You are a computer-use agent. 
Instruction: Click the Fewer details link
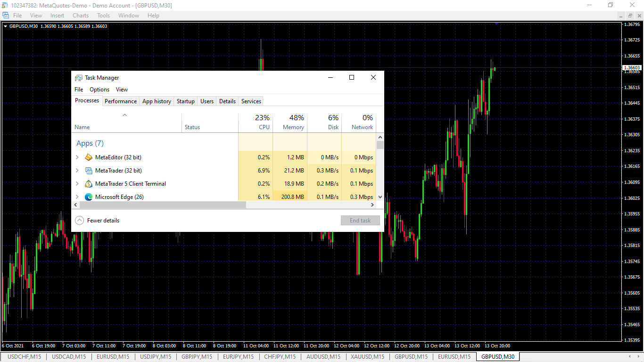(x=103, y=221)
